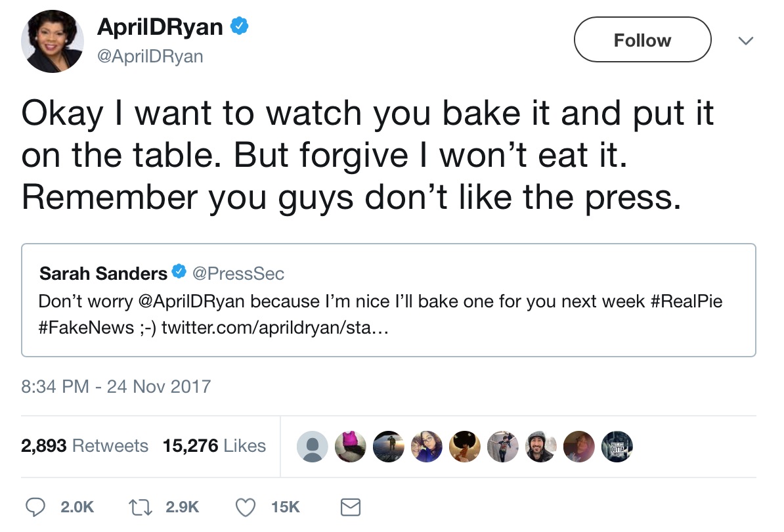Open the 2,893 Retweets list
This screenshot has height=532, width=784.
85,446
